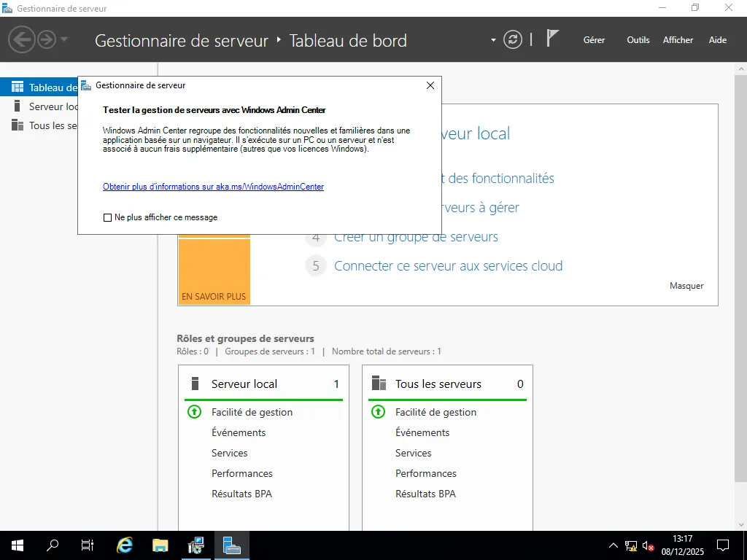Open the notifications flag
The image size is (747, 560).
pyautogui.click(x=551, y=38)
